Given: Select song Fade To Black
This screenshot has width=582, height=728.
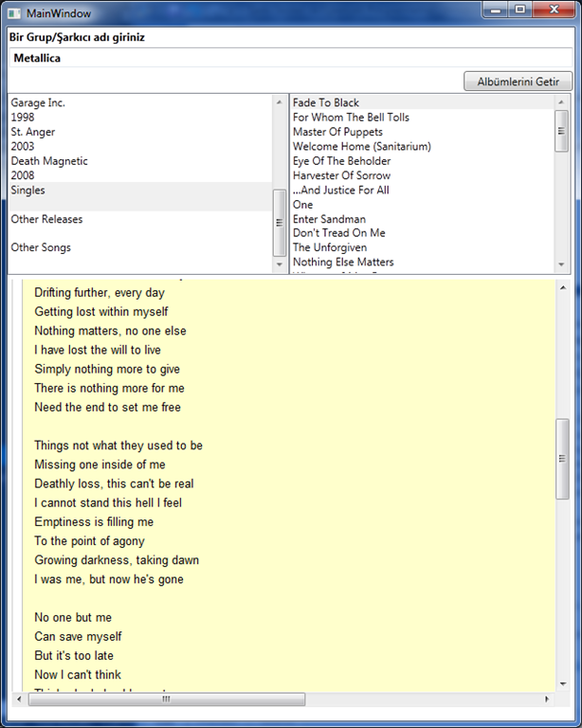Looking at the screenshot, I should pos(326,102).
